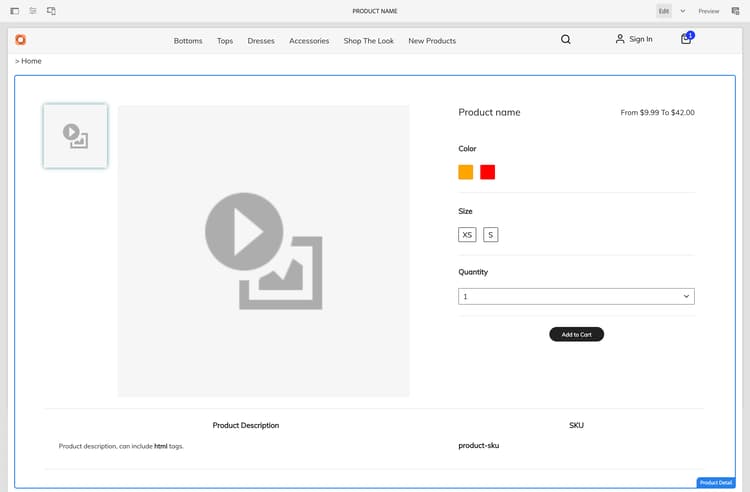Image resolution: width=750 pixels, height=492 pixels.
Task: Select the small product media thumbnail
Action: coord(76,136)
